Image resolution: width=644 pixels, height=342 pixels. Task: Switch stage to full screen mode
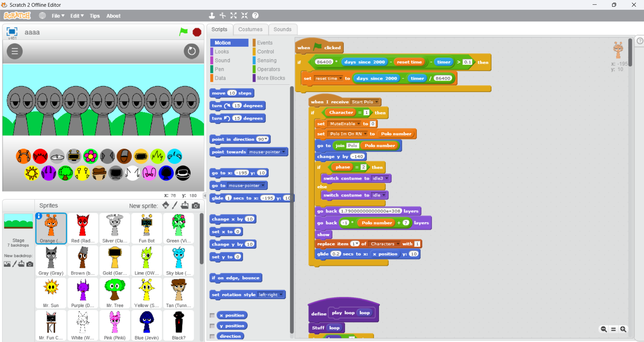12,32
